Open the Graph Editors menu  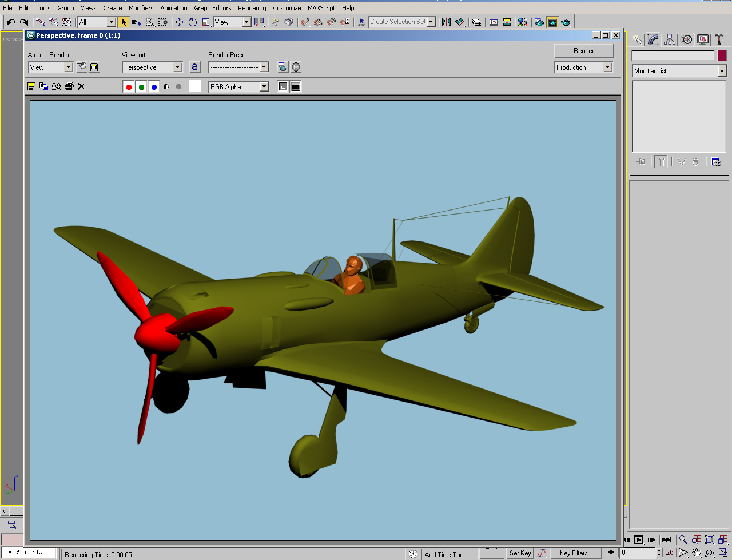[212, 8]
